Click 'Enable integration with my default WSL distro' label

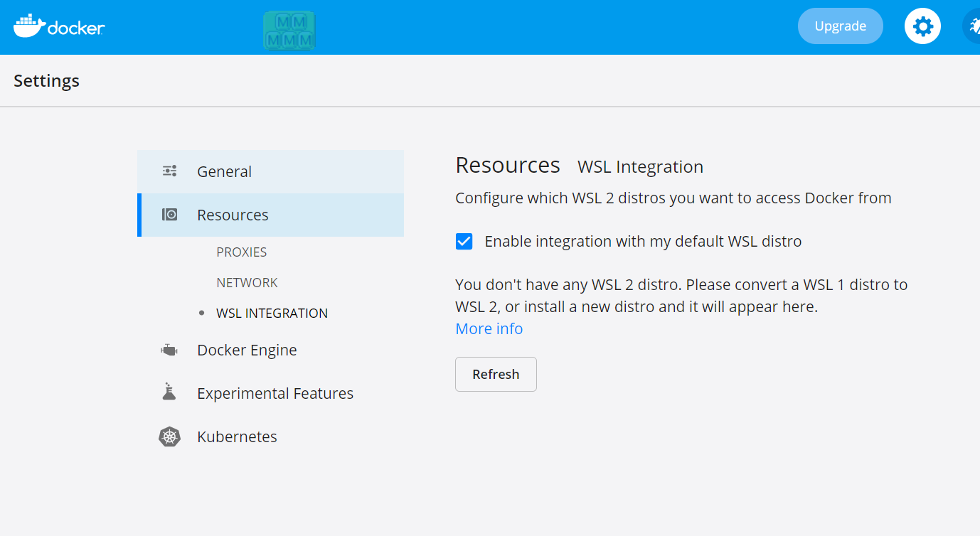pyautogui.click(x=643, y=242)
